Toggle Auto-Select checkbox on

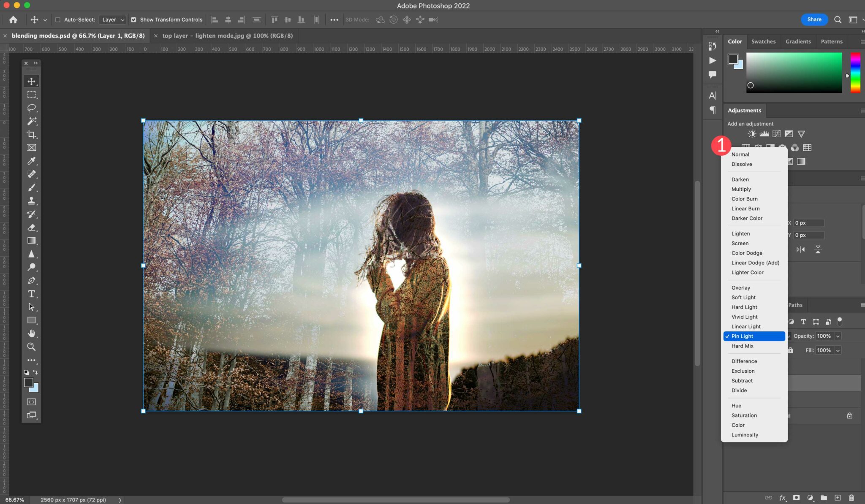click(x=57, y=19)
